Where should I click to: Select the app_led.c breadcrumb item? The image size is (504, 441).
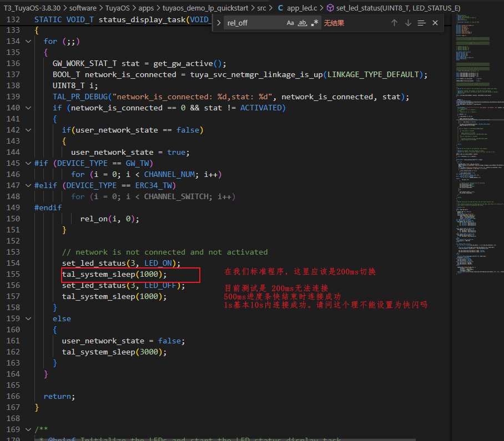click(x=302, y=8)
